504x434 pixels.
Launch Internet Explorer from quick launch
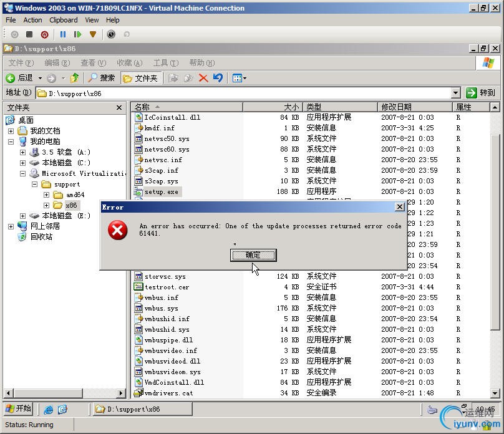click(x=49, y=409)
